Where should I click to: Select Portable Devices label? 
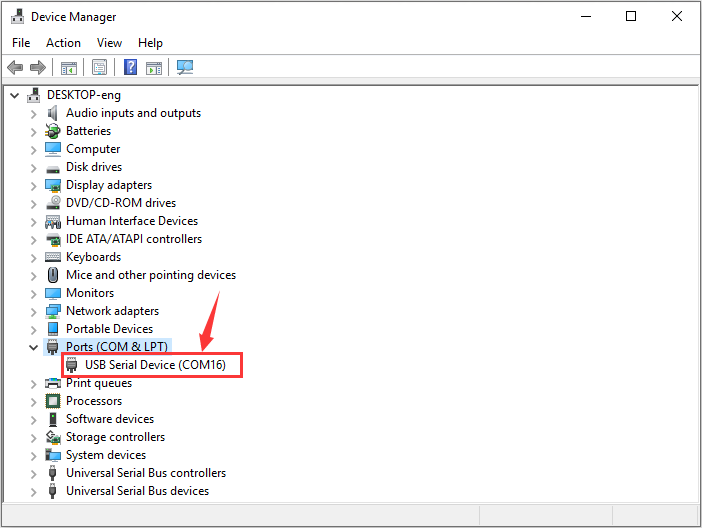point(110,329)
